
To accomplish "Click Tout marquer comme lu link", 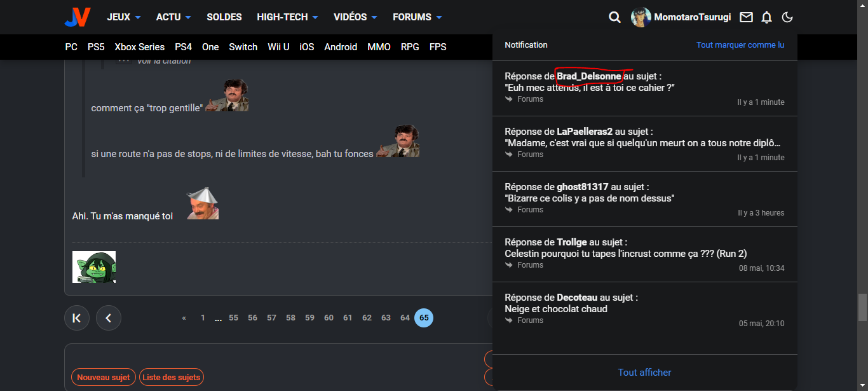I will pyautogui.click(x=740, y=45).
